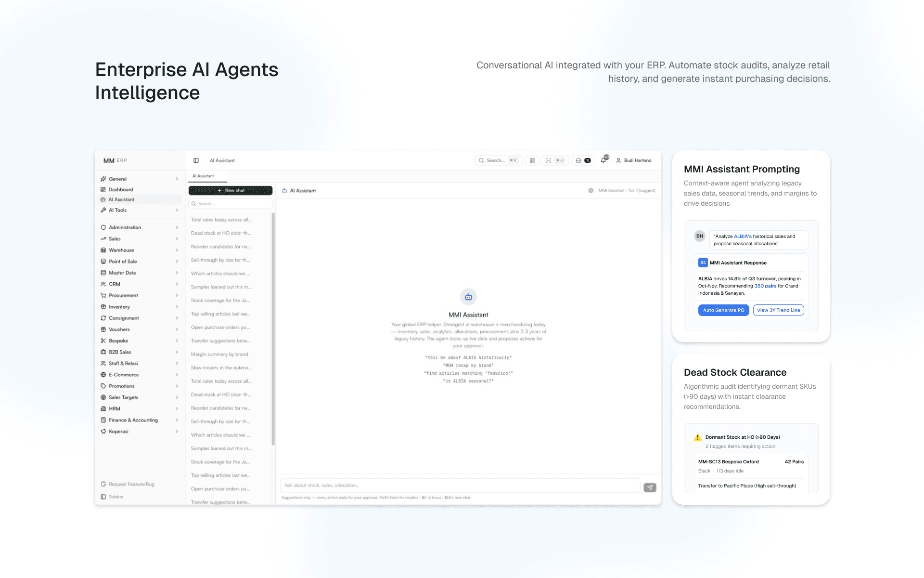
Task: Open "Slow movers in the outerw..." chat
Action: pyautogui.click(x=221, y=368)
